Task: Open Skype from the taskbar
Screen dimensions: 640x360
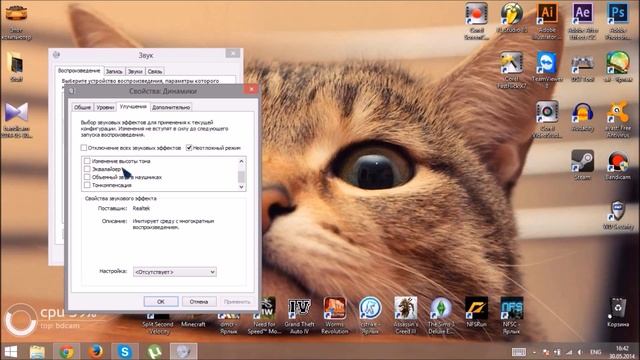Action: coord(125,351)
